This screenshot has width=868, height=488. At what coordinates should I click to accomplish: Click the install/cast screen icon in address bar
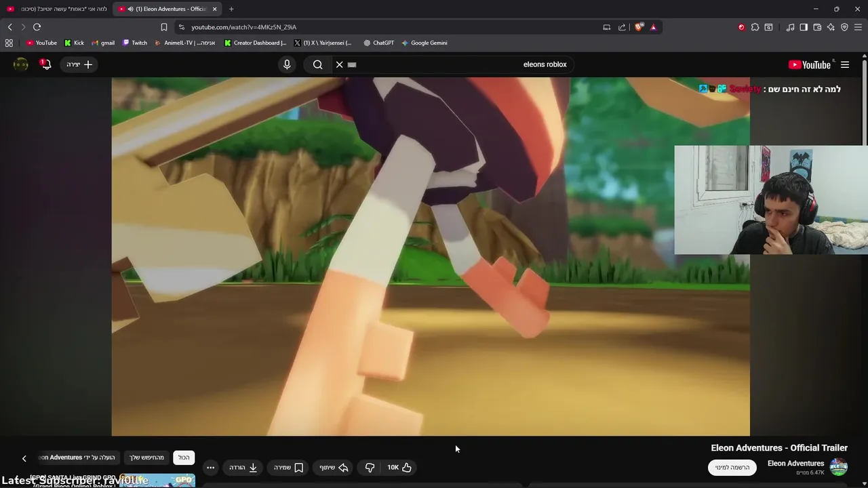click(606, 27)
